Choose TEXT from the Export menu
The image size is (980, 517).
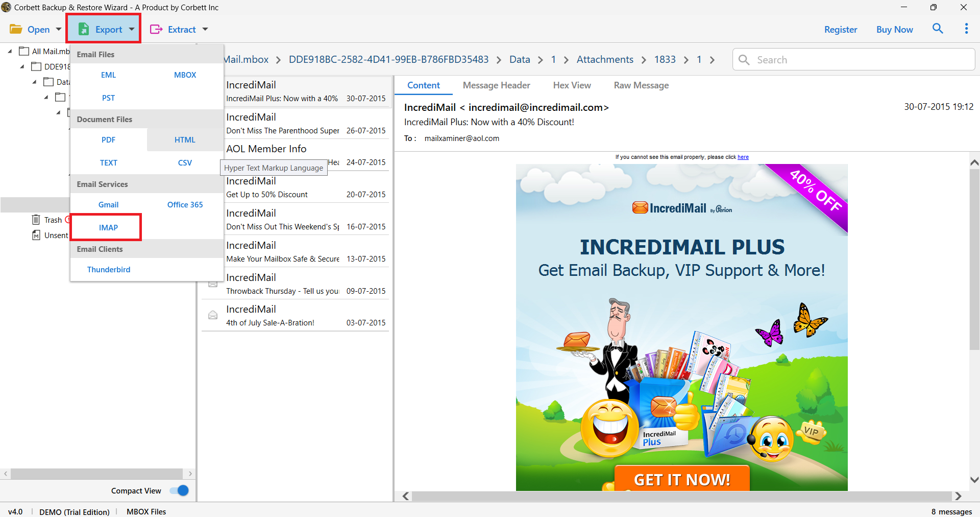coord(109,162)
